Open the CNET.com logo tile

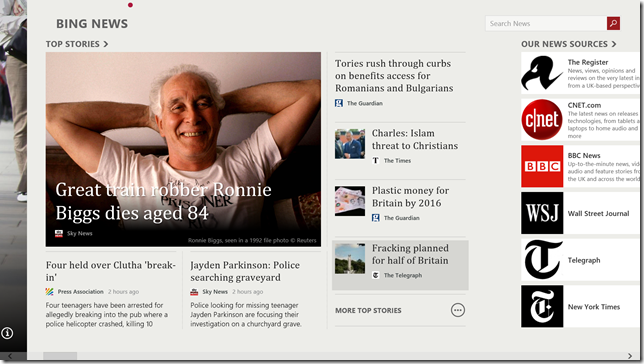point(542,120)
